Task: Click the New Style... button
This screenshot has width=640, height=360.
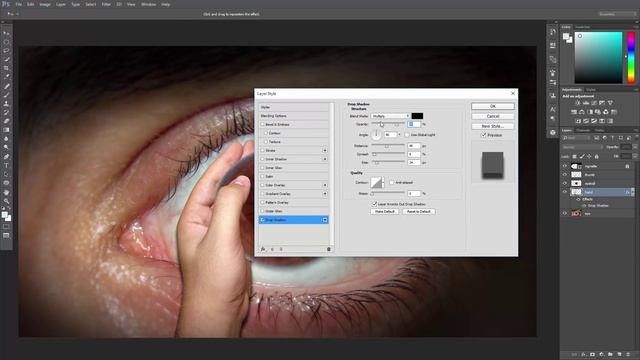Action: (x=493, y=126)
